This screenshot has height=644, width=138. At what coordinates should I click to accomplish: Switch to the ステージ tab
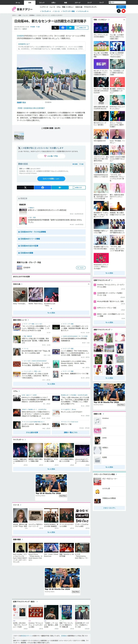[x=78, y=2]
